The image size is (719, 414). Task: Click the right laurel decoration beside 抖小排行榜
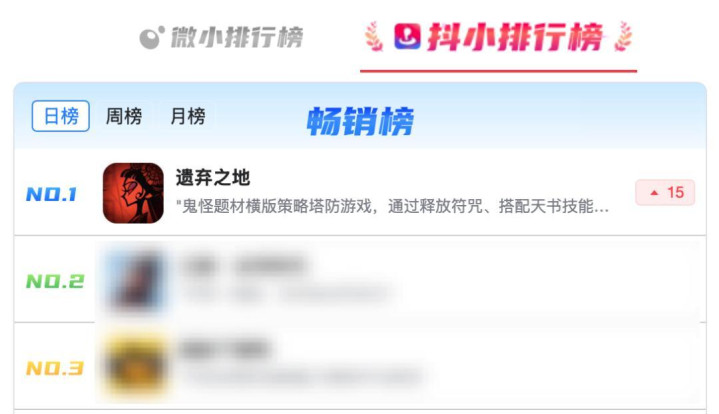coord(623,36)
